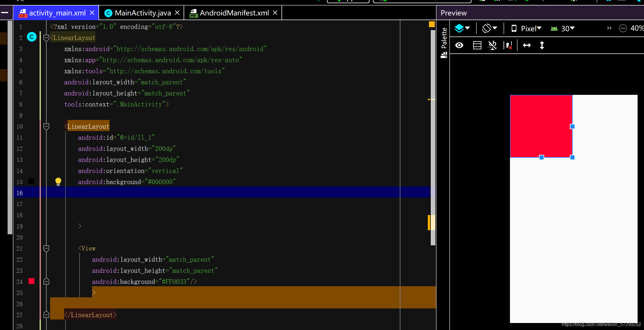Select the red square view in preview
644x330 pixels.
click(x=541, y=126)
